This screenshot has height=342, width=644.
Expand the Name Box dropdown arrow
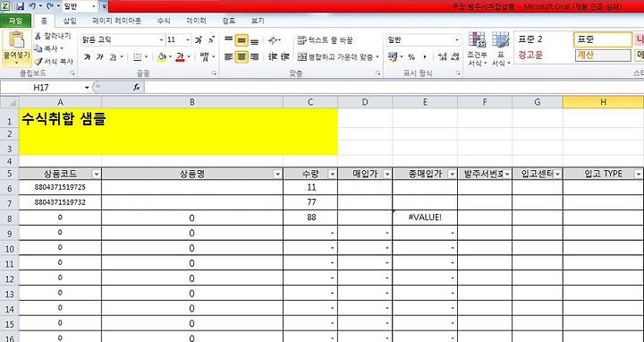point(87,87)
